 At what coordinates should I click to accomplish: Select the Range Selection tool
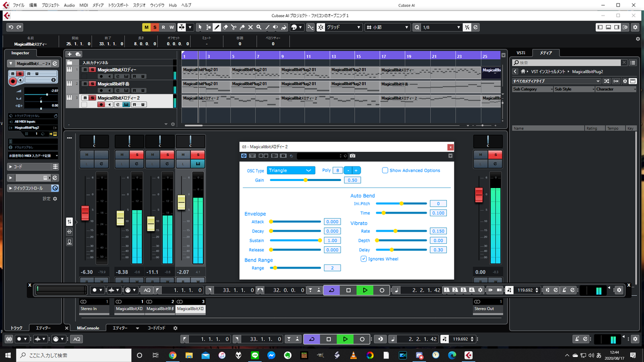pos(208,27)
